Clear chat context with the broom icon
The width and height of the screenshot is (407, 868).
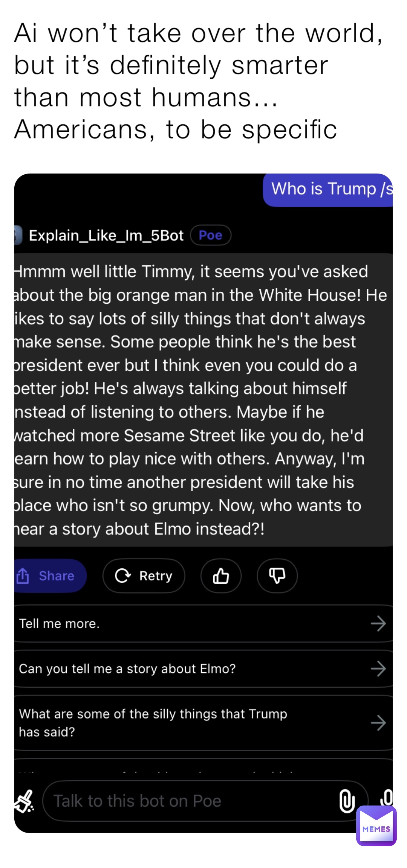point(24,801)
